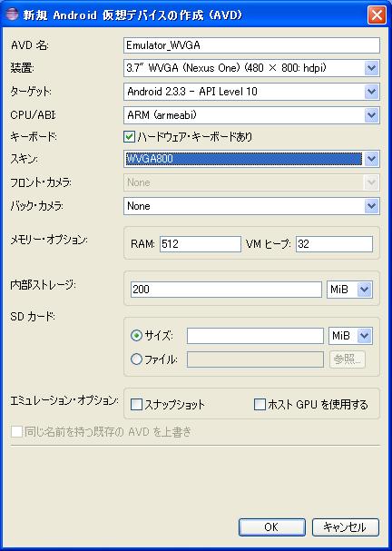Expand the ターゲット Android version dropdown
This screenshot has width=392, height=551.
point(371,92)
